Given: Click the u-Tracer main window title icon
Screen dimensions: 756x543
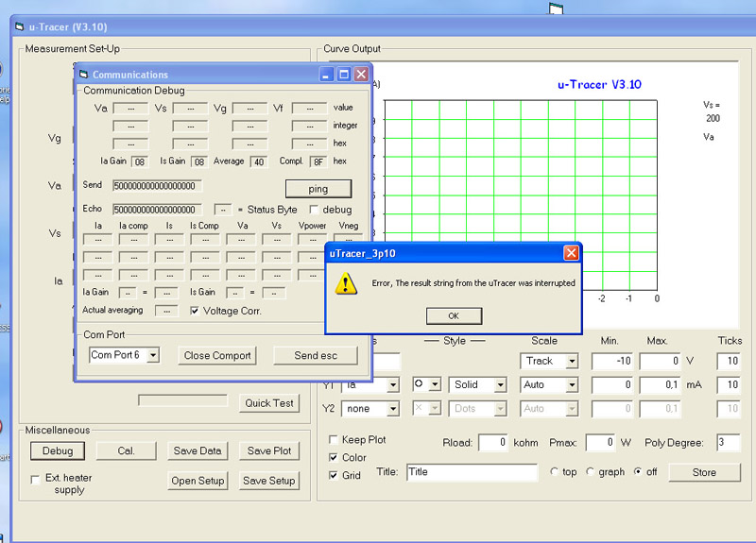Looking at the screenshot, I should coord(19,26).
